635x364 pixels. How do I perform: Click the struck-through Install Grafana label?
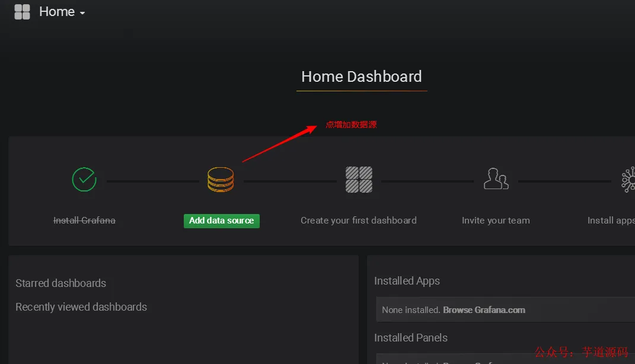[x=84, y=221]
